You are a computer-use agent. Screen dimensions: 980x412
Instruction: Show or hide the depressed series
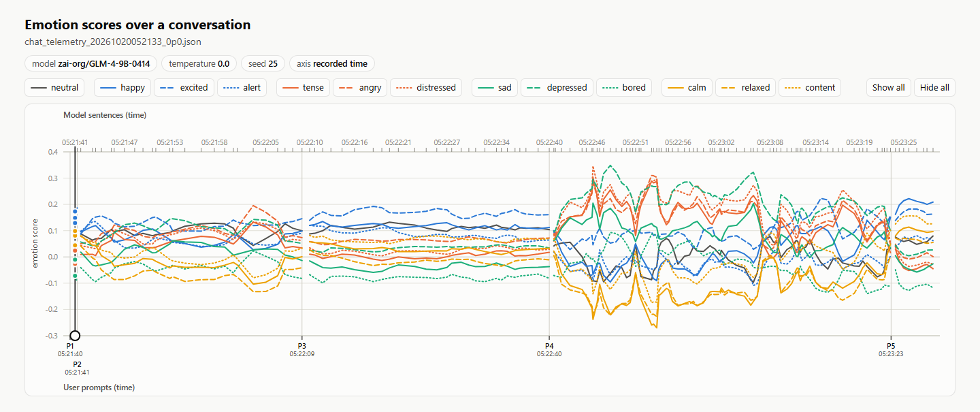click(557, 87)
